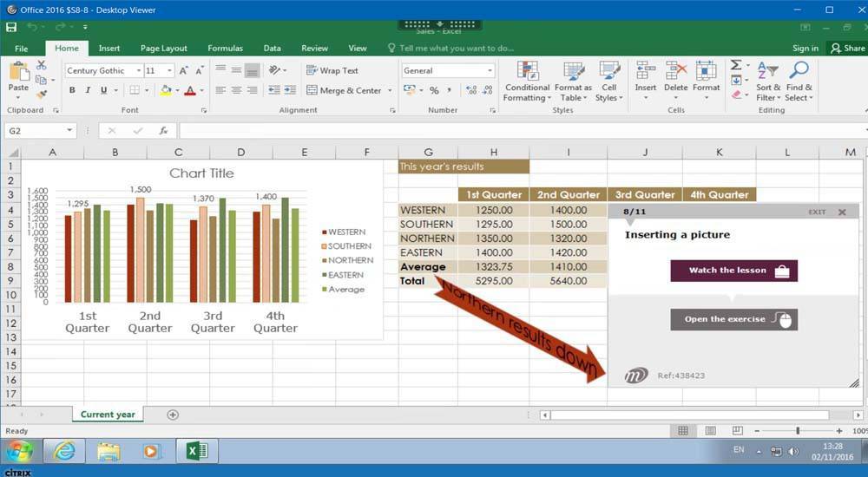Click the AutoSum sigma icon
This screenshot has width=868, height=477.
[736, 66]
